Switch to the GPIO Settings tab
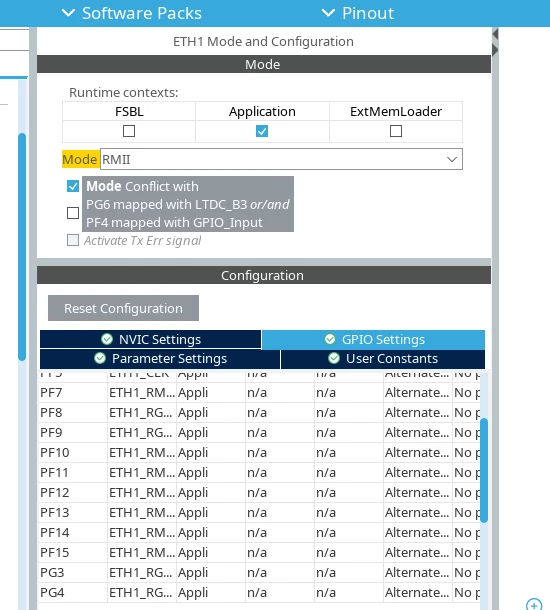Image resolution: width=550 pixels, height=610 pixels. [373, 340]
